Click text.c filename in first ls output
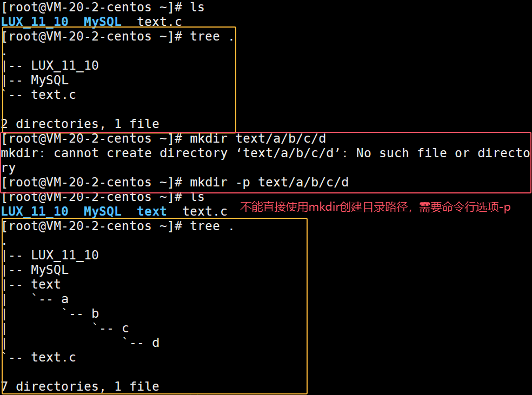The image size is (532, 395). 159,22
